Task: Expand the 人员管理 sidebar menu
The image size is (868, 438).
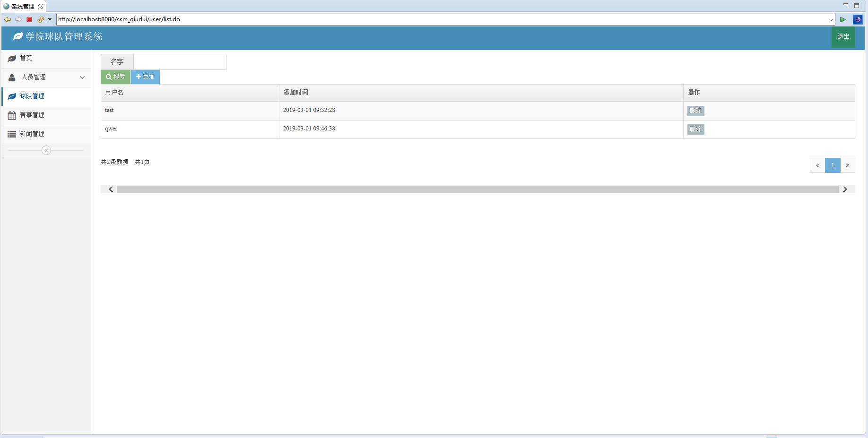Action: click(x=46, y=77)
